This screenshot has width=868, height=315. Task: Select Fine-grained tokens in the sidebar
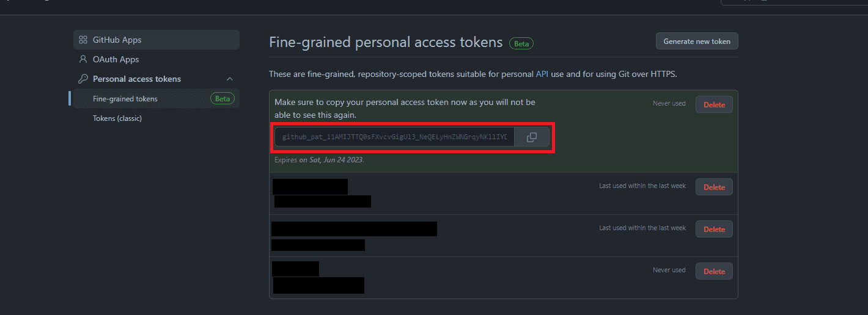point(125,99)
